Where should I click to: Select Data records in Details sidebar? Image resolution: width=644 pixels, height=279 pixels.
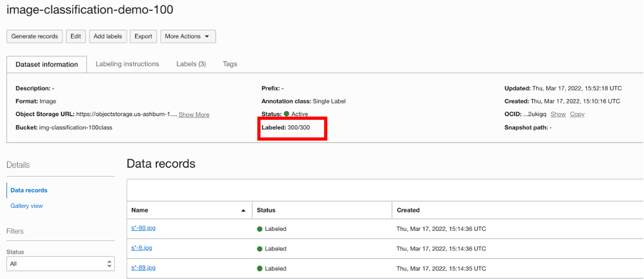tap(29, 190)
